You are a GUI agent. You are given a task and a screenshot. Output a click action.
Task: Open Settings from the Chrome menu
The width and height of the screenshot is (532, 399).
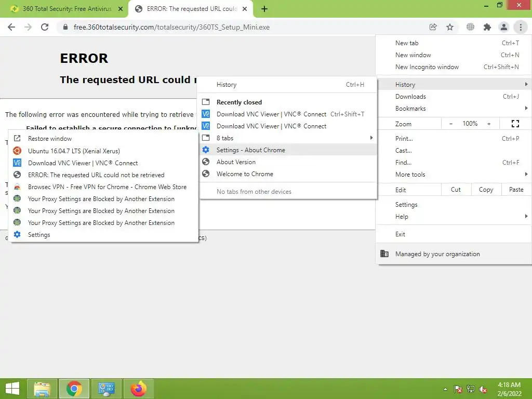coord(454,205)
